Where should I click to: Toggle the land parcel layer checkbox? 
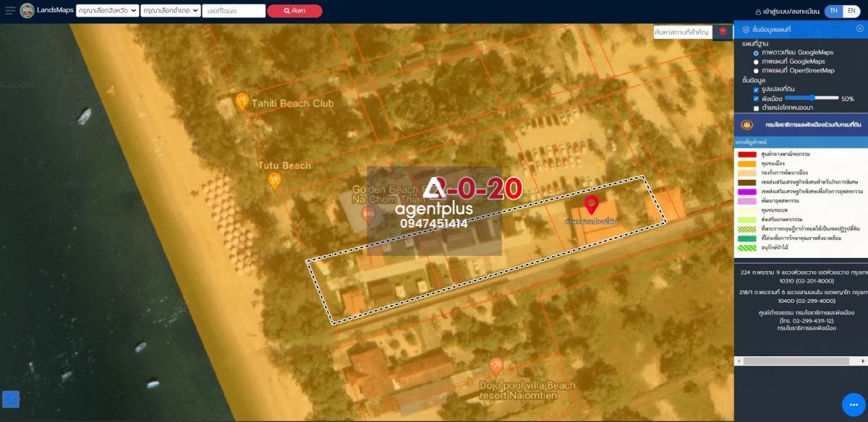click(756, 90)
